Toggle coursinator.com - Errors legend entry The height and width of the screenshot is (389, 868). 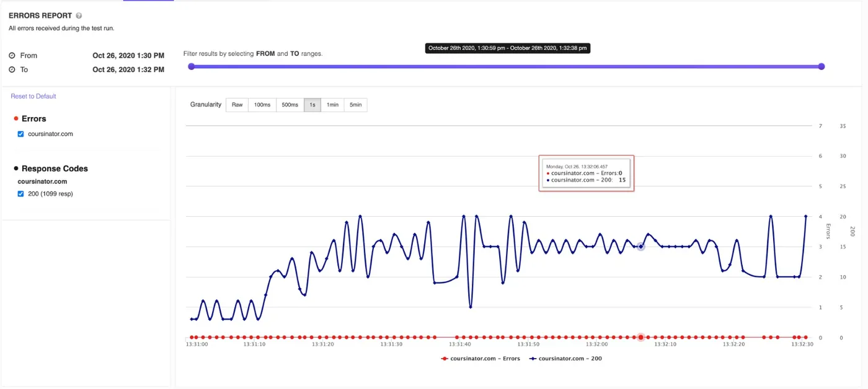(480, 359)
